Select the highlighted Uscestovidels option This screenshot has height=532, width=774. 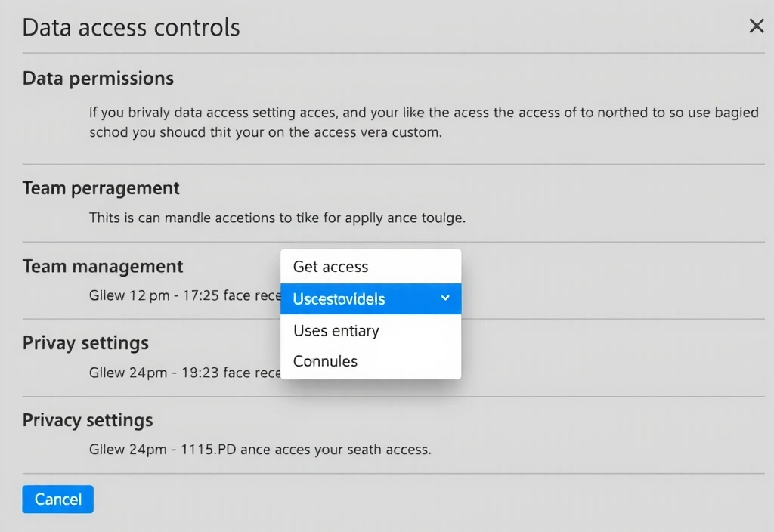pos(339,299)
